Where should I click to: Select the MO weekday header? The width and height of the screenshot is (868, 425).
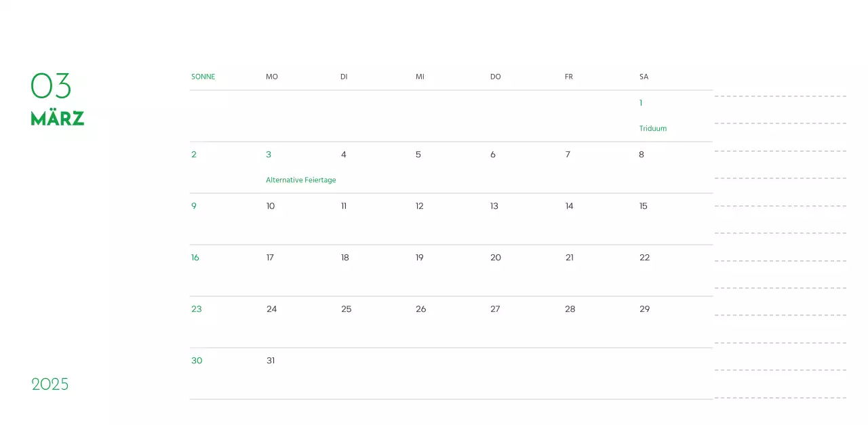pos(272,77)
